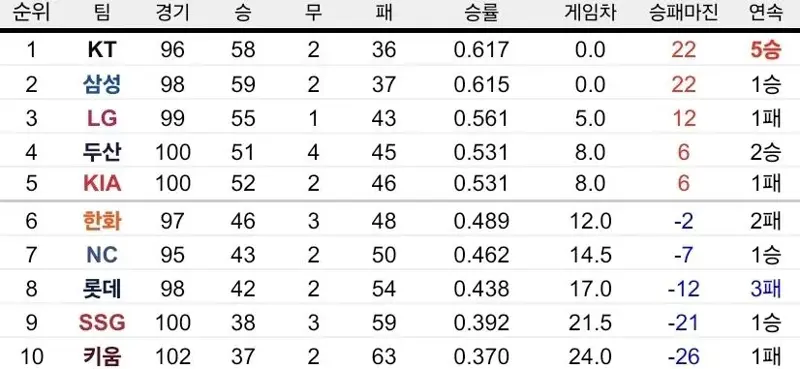
Task: Click the 한화 team name
Action: 102,221
